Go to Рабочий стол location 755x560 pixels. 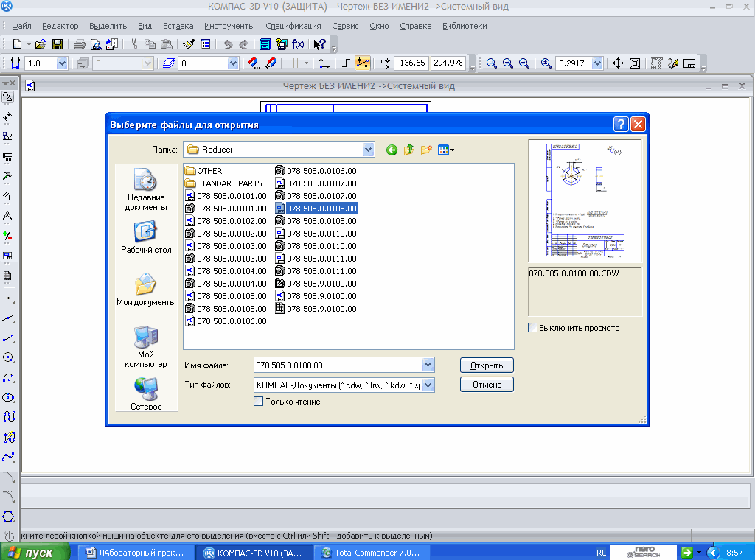(x=146, y=237)
